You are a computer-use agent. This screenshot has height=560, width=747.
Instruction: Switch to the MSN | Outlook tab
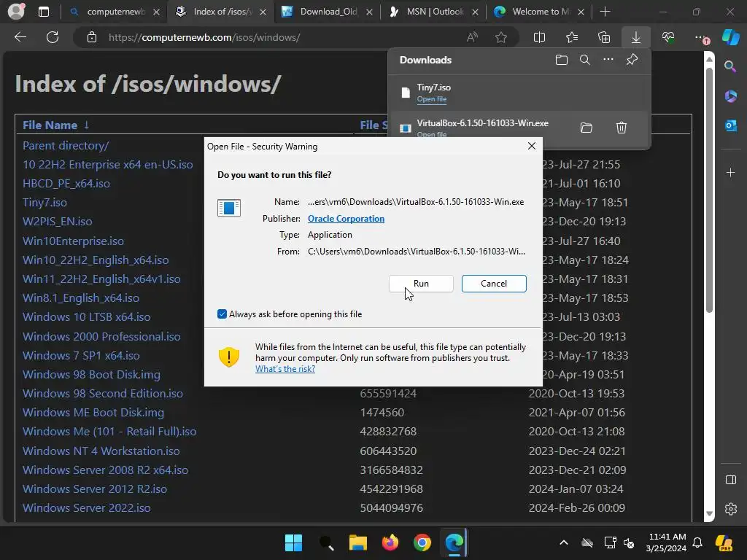click(x=433, y=12)
